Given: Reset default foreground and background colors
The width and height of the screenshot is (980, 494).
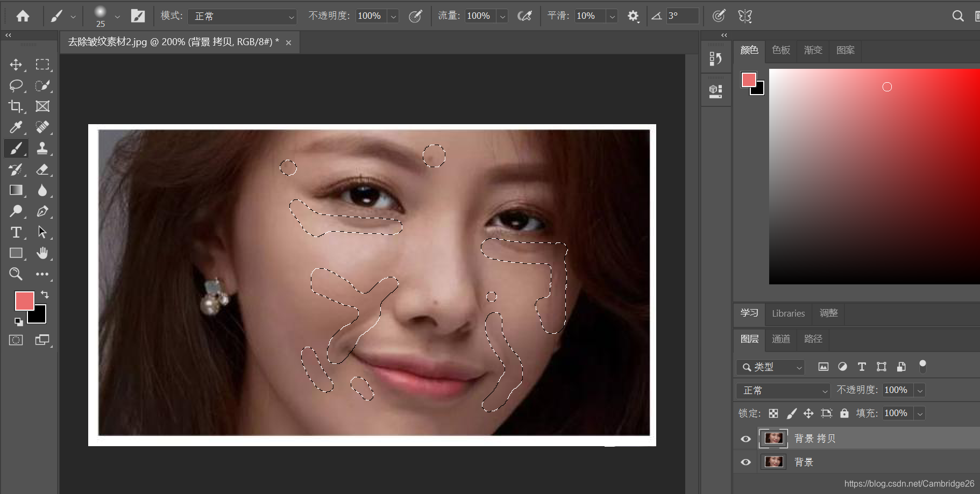Looking at the screenshot, I should (19, 322).
